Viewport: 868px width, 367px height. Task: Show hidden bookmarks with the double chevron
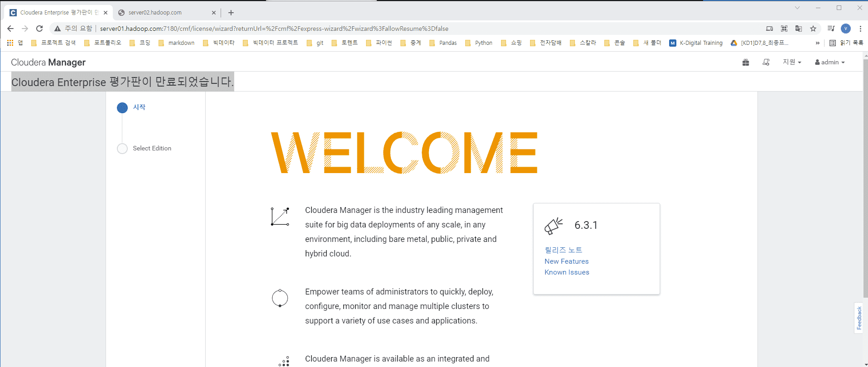point(818,43)
